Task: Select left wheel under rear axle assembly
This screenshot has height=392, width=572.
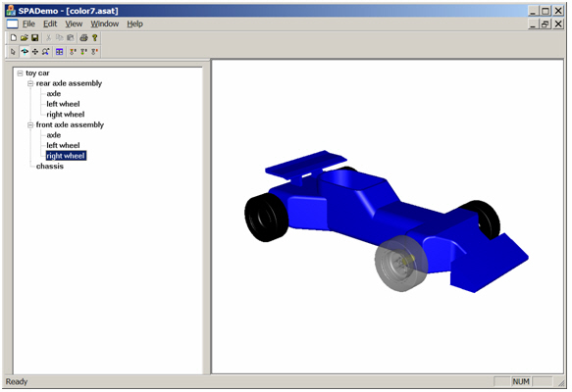Action: point(63,104)
